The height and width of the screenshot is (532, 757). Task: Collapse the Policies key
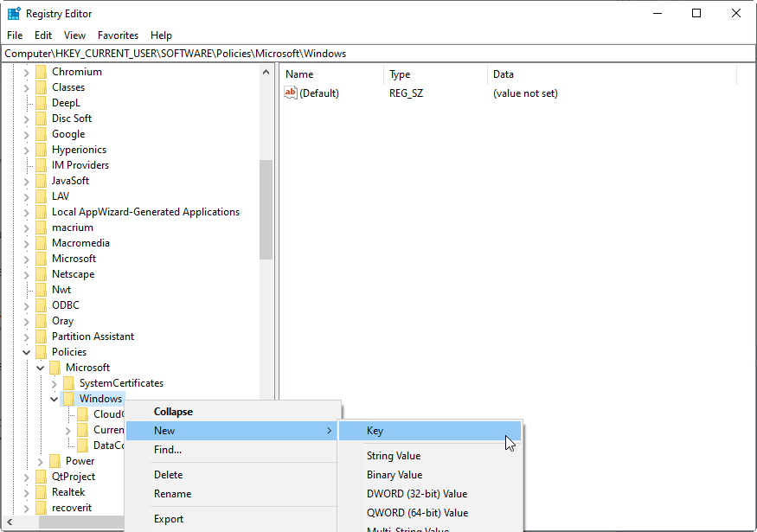tap(27, 352)
